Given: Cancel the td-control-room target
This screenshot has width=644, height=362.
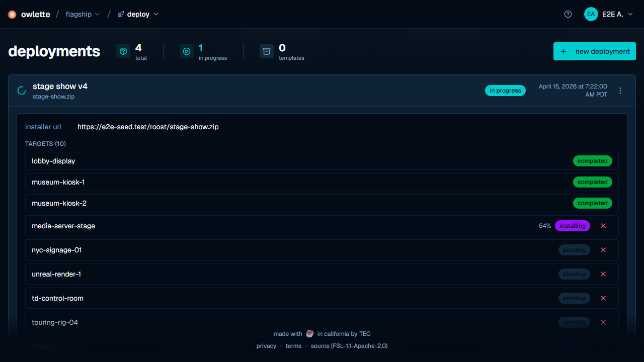Looking at the screenshot, I should (x=603, y=298).
